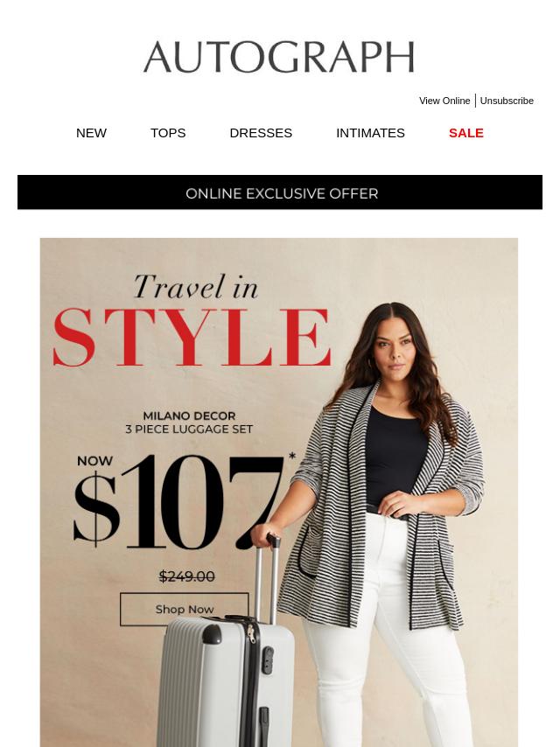
Task: Click the Unsubscribe link
Action: coord(507,101)
